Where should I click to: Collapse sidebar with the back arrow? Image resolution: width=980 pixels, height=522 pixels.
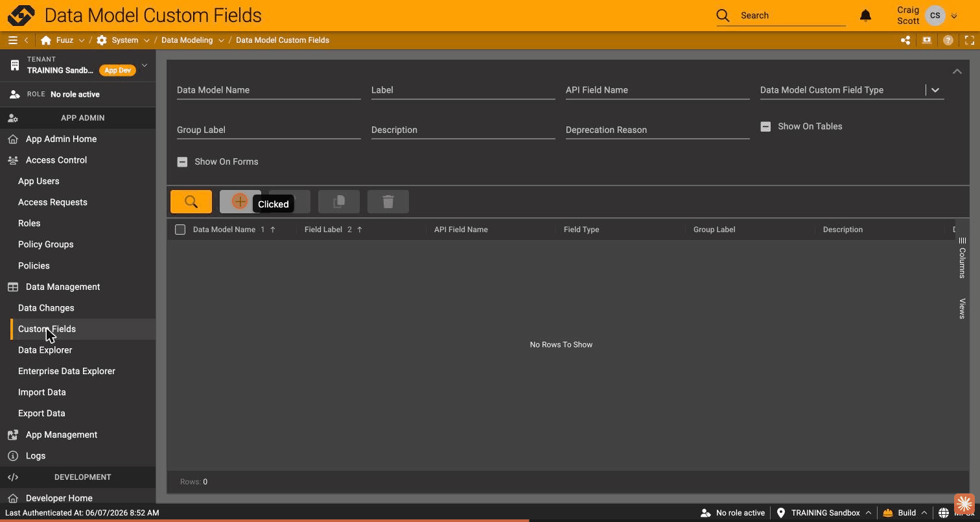click(x=26, y=40)
